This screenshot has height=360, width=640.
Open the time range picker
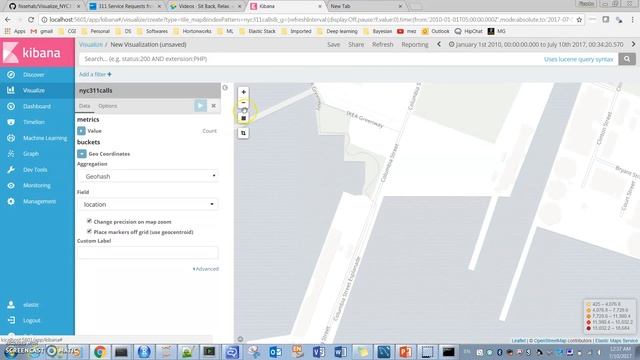point(536,44)
